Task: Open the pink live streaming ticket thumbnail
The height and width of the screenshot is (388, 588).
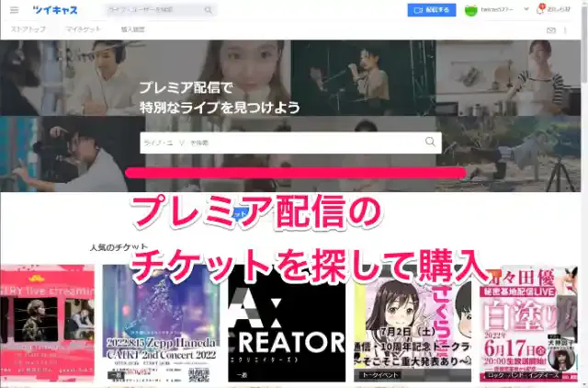Action: pos(47,324)
